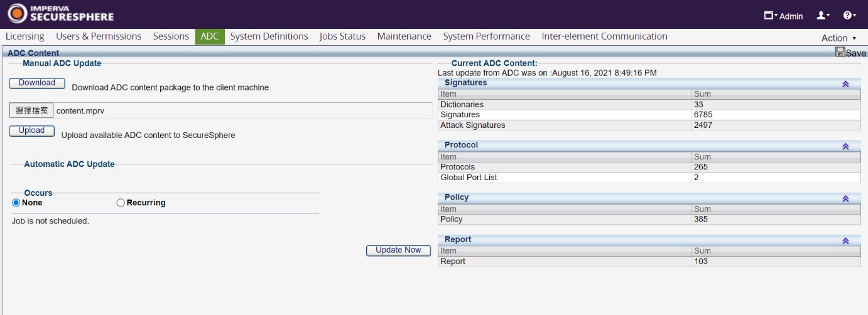
Task: Select the Recurring radio button
Action: point(121,203)
